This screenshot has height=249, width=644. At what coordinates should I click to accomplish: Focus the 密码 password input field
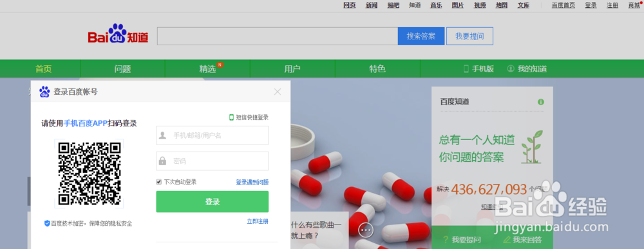coord(213,161)
